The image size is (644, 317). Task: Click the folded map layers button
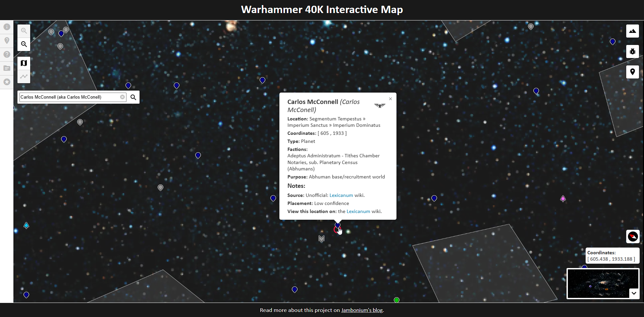coord(24,63)
